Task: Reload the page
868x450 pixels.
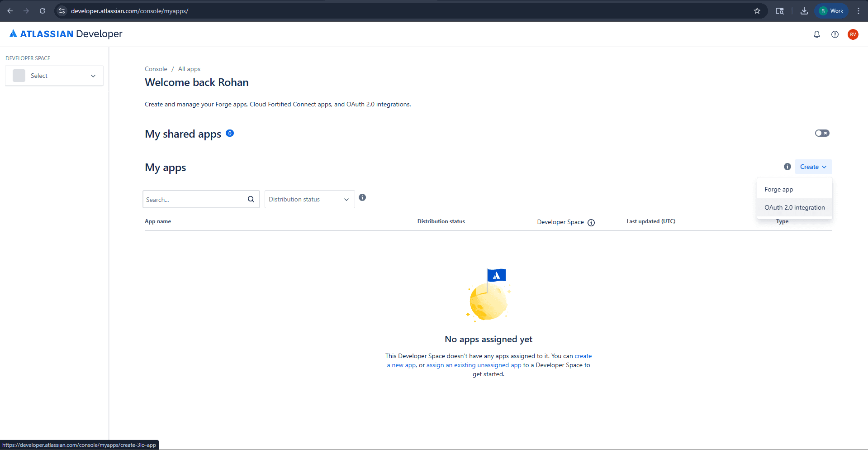Action: pos(42,10)
